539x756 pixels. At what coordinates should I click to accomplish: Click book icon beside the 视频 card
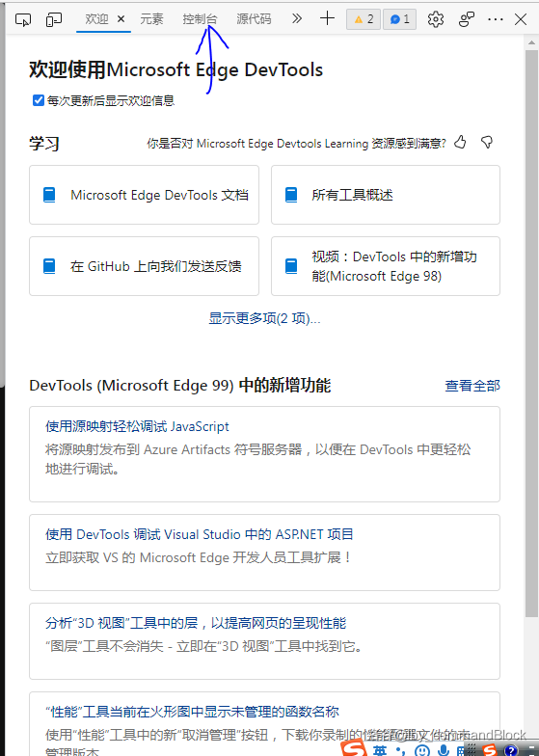coord(291,266)
